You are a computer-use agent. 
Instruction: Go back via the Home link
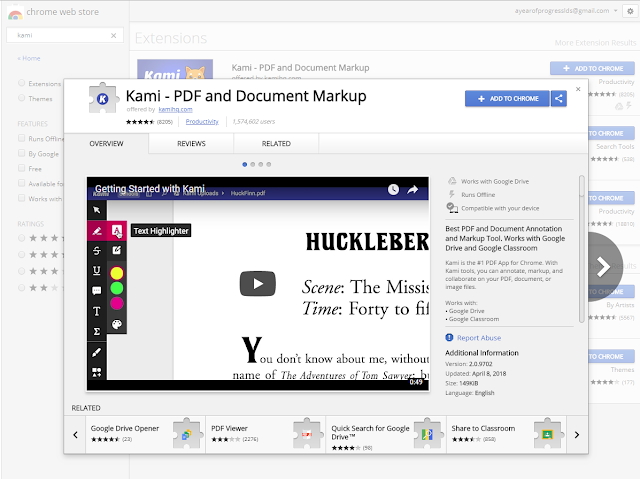pos(29,58)
